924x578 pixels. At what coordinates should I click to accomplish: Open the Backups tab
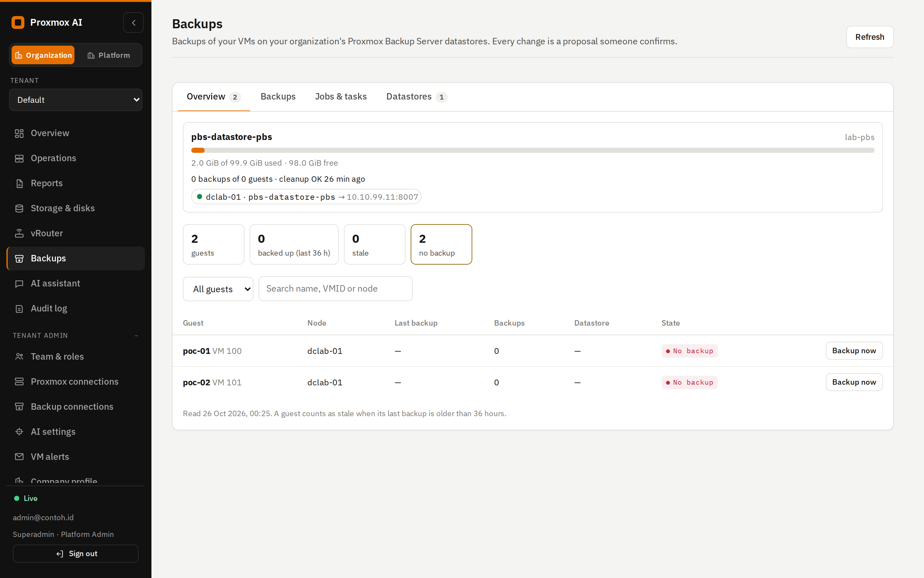(x=278, y=97)
